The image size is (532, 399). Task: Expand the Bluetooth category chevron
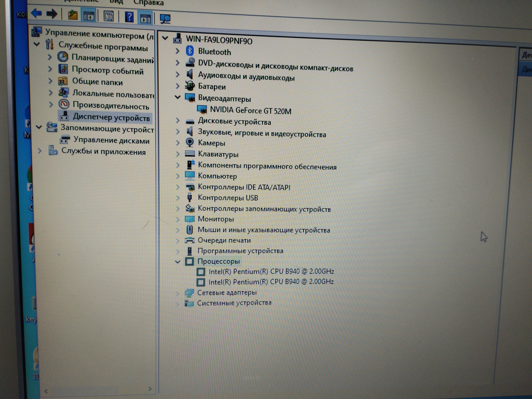click(178, 51)
